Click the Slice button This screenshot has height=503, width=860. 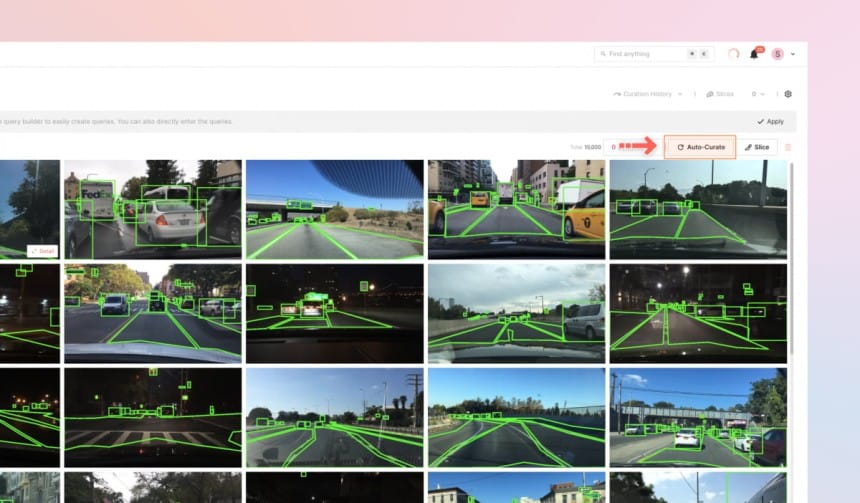click(x=757, y=147)
